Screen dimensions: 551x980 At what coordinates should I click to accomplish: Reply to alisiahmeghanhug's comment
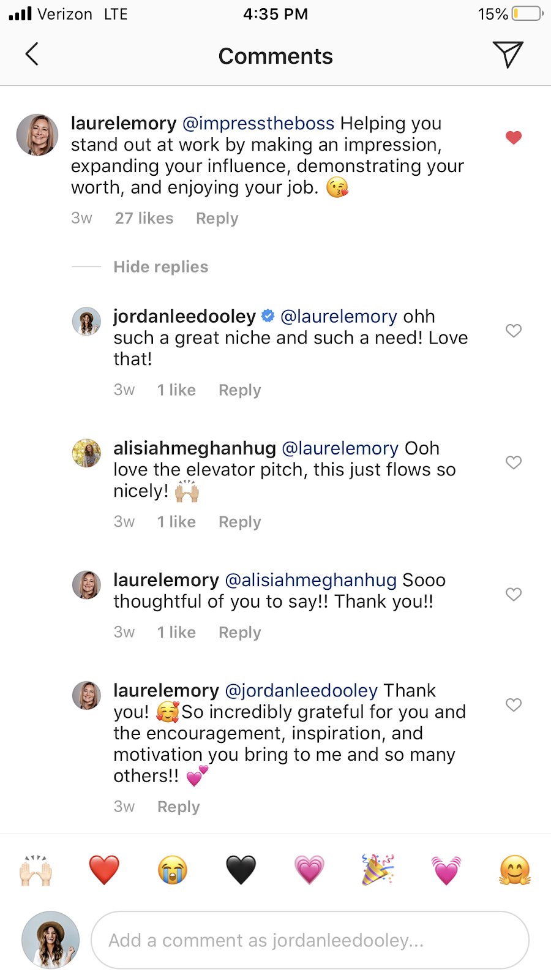coord(240,522)
